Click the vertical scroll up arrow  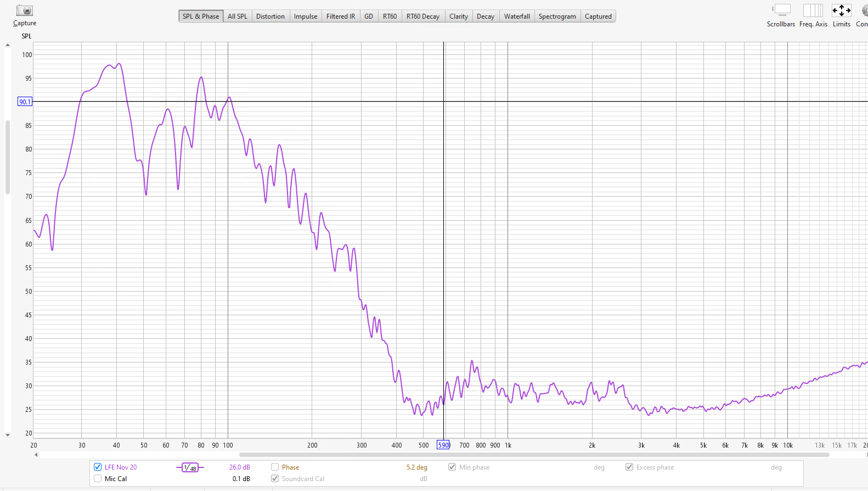(x=8, y=45)
